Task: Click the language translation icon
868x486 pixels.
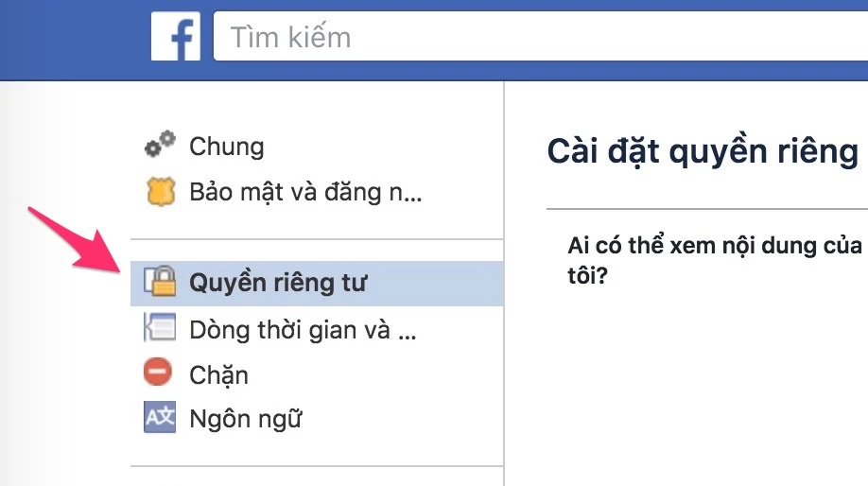Action: point(160,417)
